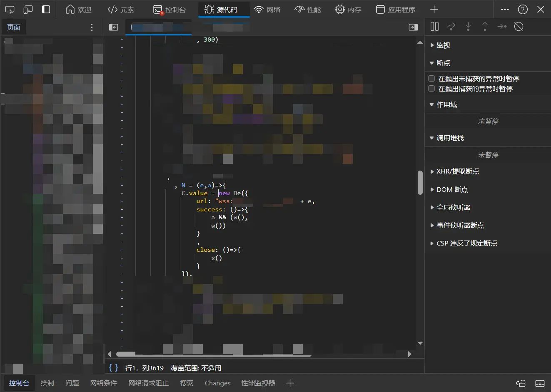
Task: Click the editor vertical scrollbar thumb
Action: [420, 182]
